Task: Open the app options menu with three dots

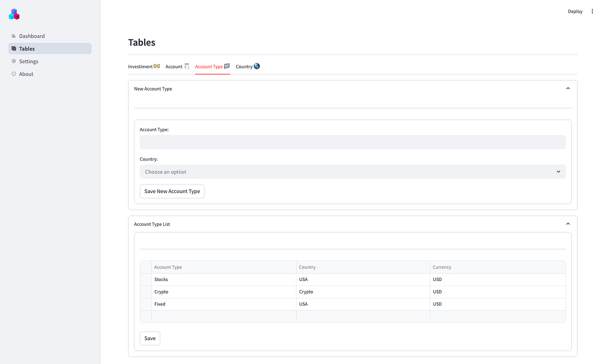Action: pos(592,11)
